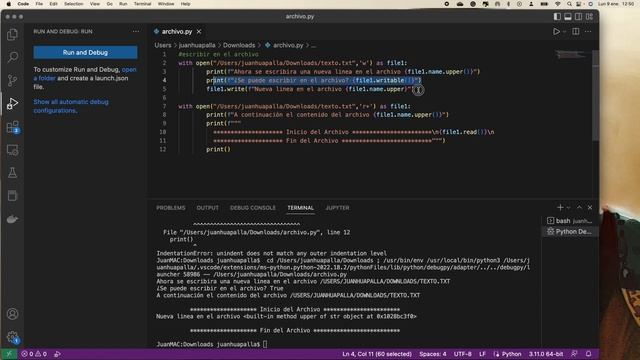Open the Docker whale icon
Screen dimensions: 640x360
(12, 219)
